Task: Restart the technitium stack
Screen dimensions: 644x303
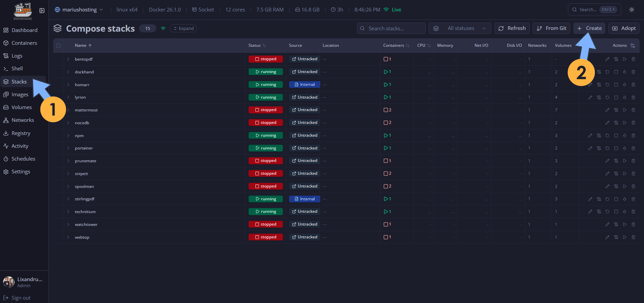Action: pos(607,211)
